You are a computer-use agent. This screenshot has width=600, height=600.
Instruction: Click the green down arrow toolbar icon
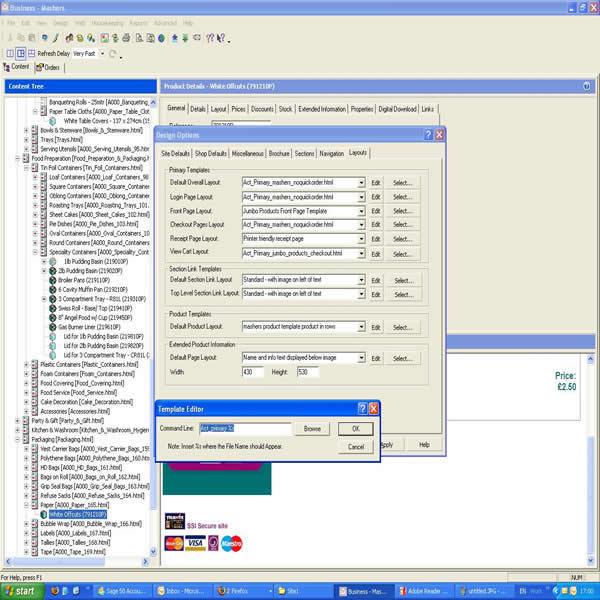[x=185, y=38]
